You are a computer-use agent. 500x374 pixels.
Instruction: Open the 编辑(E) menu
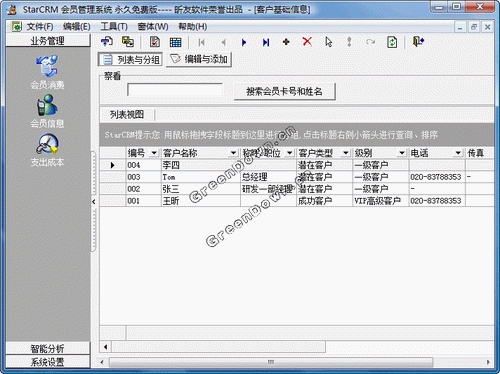tap(77, 26)
